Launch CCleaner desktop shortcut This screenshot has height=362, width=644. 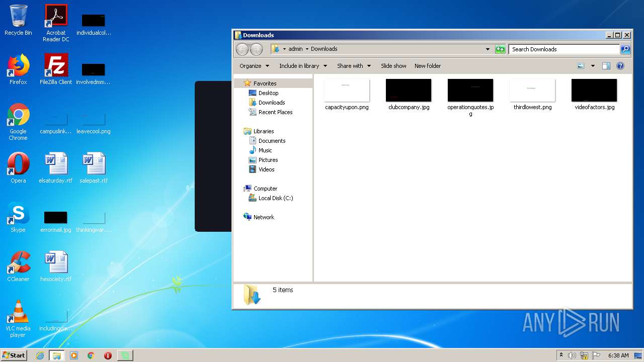coord(18,266)
